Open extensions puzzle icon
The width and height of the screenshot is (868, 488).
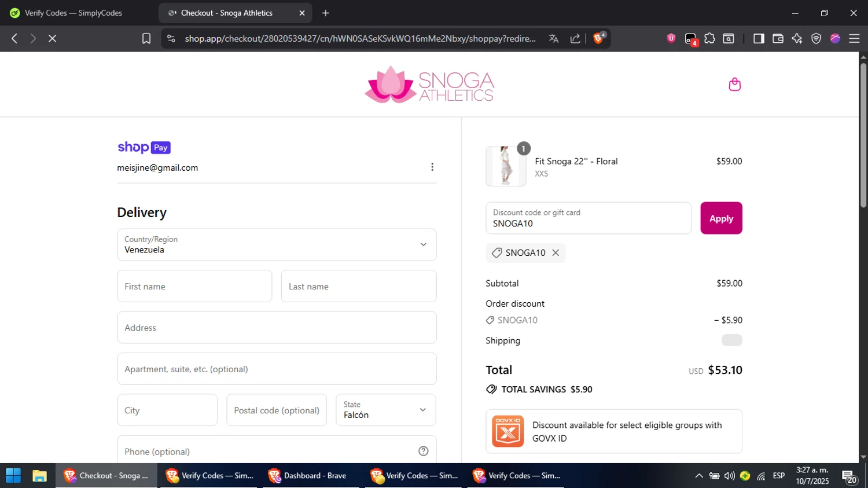point(709,38)
